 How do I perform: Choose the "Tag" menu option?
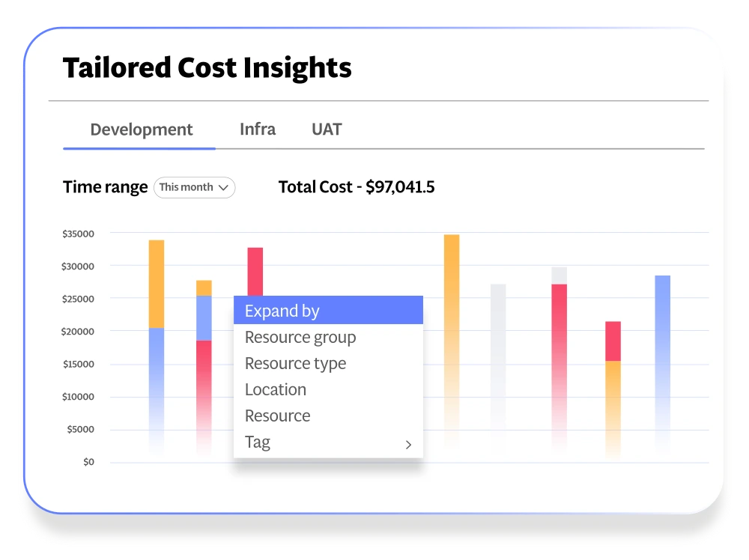[x=258, y=442]
